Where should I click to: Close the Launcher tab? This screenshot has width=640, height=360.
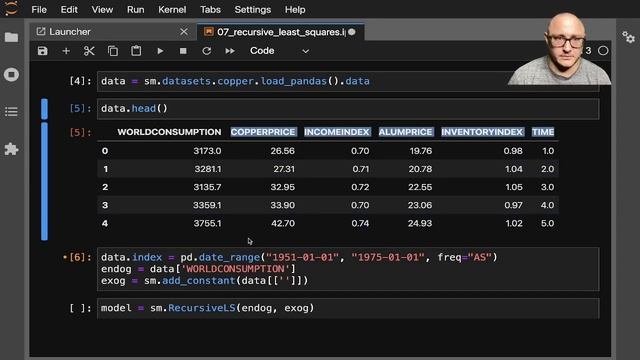(184, 31)
